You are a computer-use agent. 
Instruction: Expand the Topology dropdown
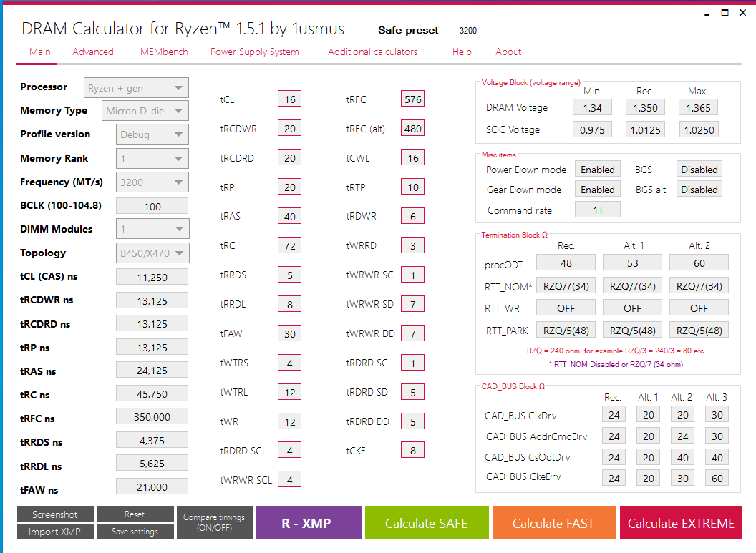(152, 253)
